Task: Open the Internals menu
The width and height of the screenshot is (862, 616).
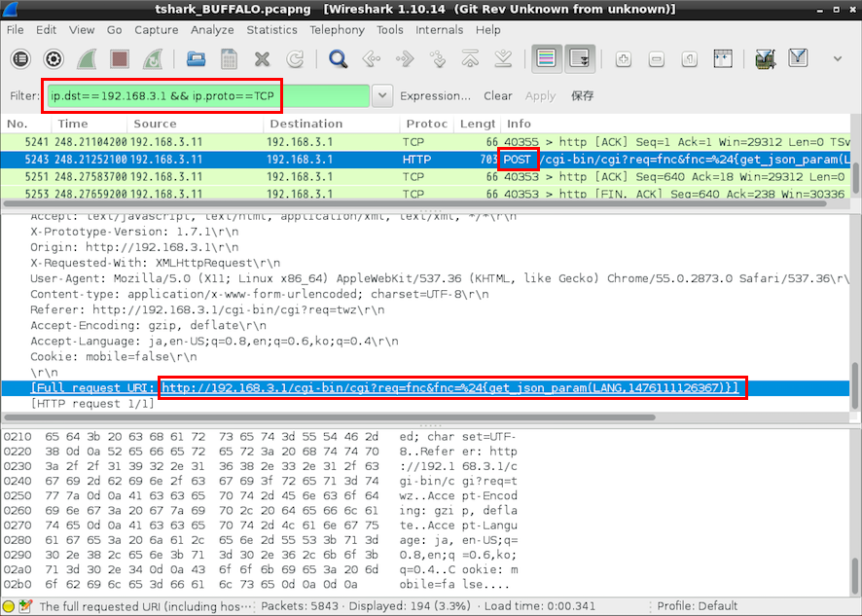Action: point(439,30)
